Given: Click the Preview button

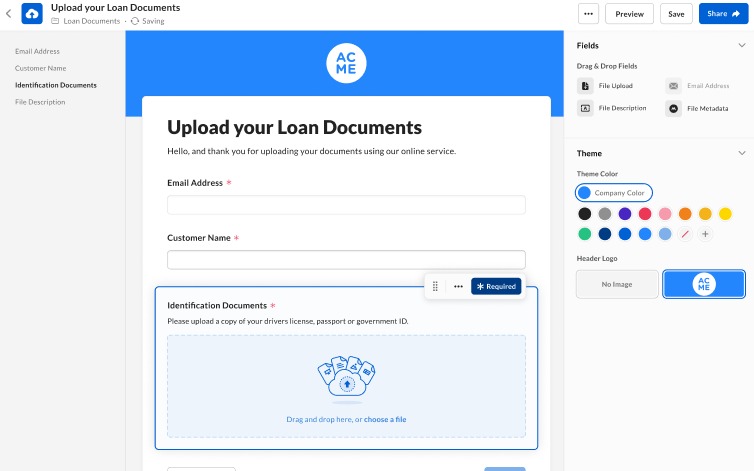Looking at the screenshot, I should click(x=629, y=14).
